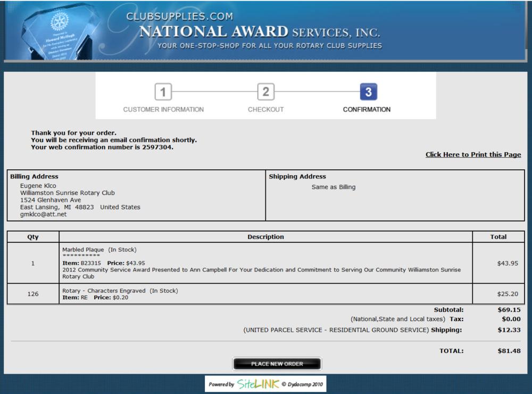This screenshot has height=394, width=532.
Task: Click the United Parcel Service shipping method text
Action: tap(336, 330)
